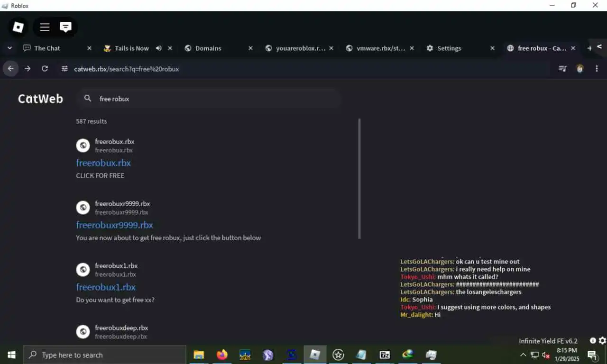This screenshot has height=364, width=607.
Task: Click the globe icon for freerobuxr9999.rbx
Action: [83, 208]
